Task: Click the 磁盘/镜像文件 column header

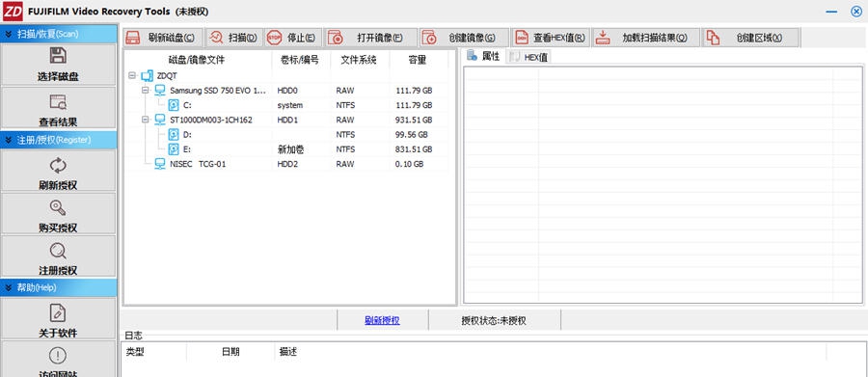Action: (197, 60)
